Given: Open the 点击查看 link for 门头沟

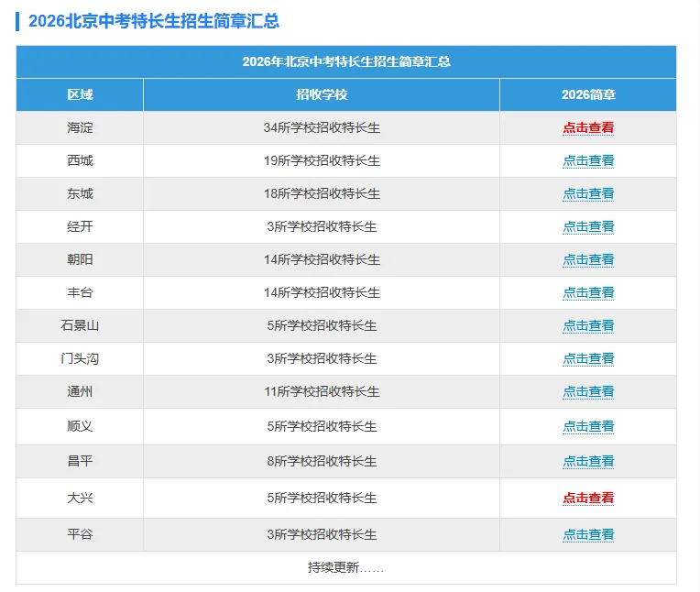Looking at the screenshot, I should pos(588,359).
